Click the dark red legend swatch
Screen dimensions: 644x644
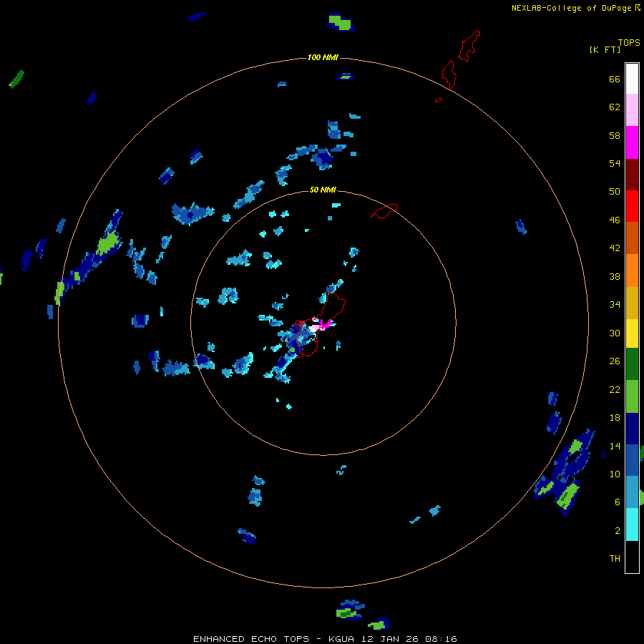click(x=632, y=174)
